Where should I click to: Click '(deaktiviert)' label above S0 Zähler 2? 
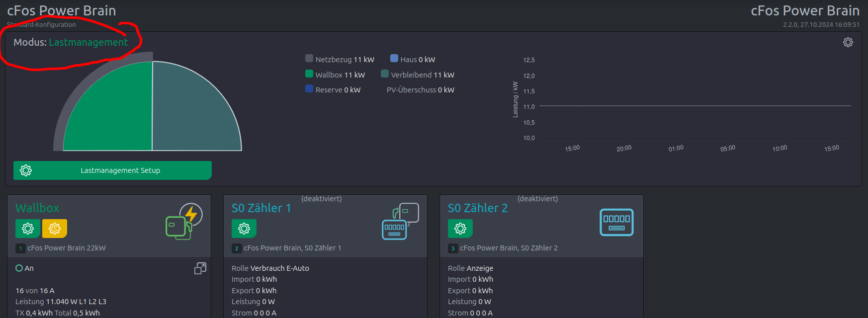538,199
